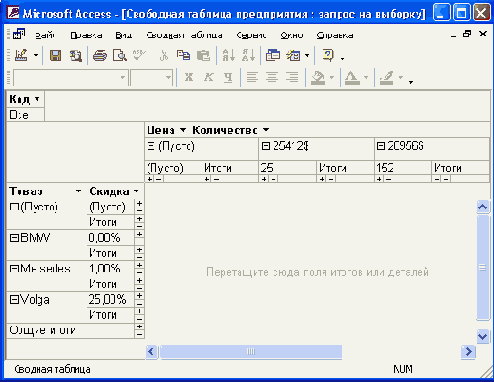This screenshot has height=382, width=494.
Task: Toggle Underline formatting button
Action: pyautogui.click(x=228, y=77)
